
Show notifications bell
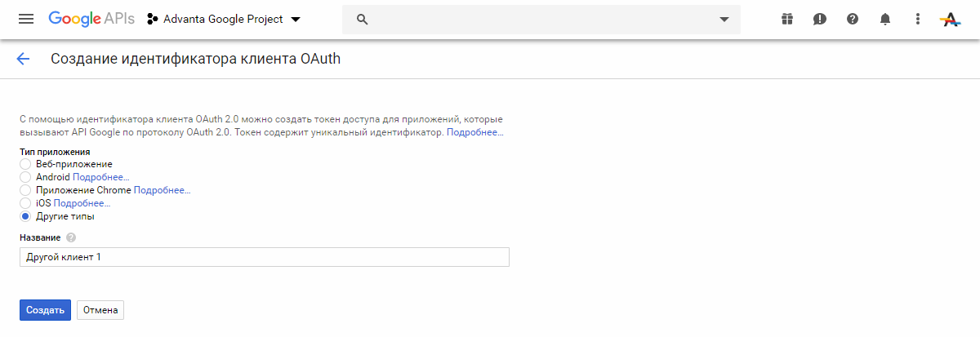coord(885,20)
